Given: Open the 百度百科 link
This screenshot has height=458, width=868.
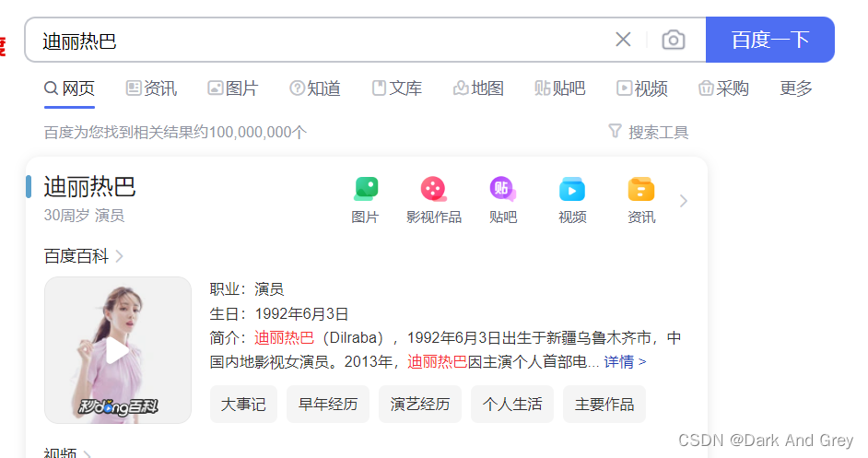Looking at the screenshot, I should (x=83, y=256).
